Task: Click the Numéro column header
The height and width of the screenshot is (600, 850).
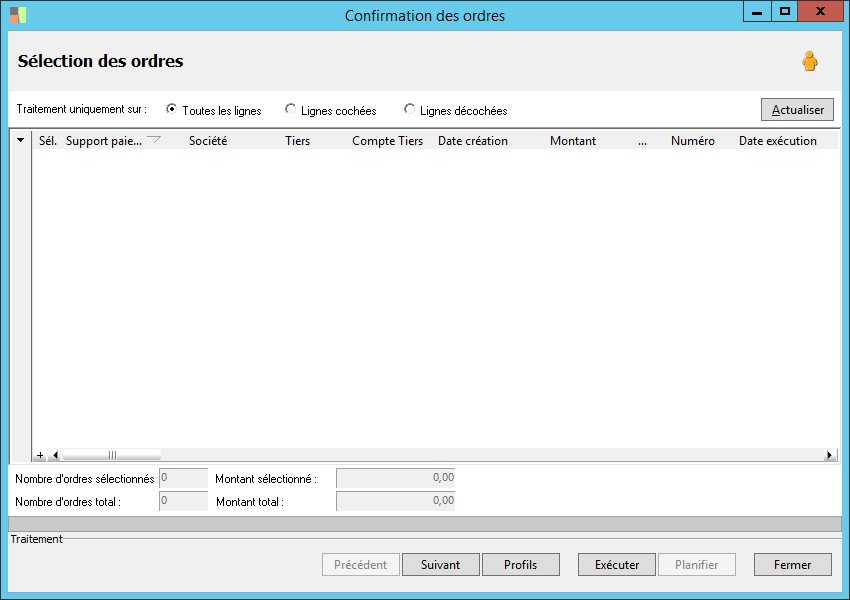Action: pyautogui.click(x=692, y=140)
